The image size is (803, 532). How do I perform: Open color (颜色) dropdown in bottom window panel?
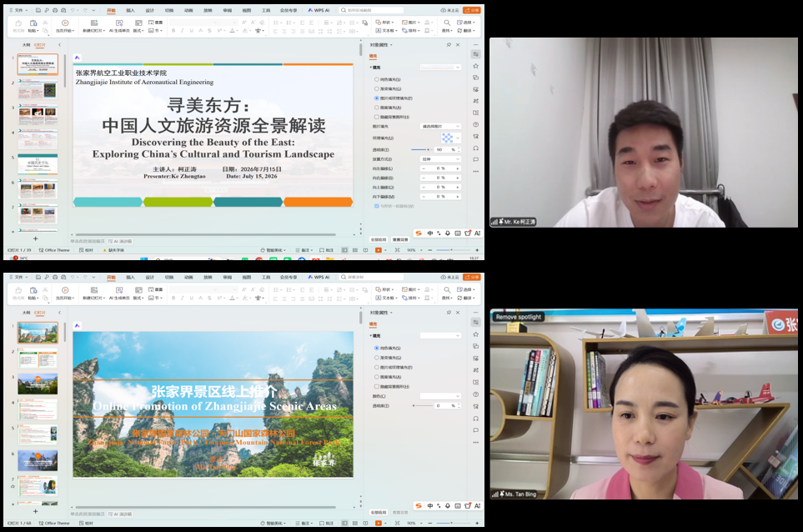click(440, 396)
